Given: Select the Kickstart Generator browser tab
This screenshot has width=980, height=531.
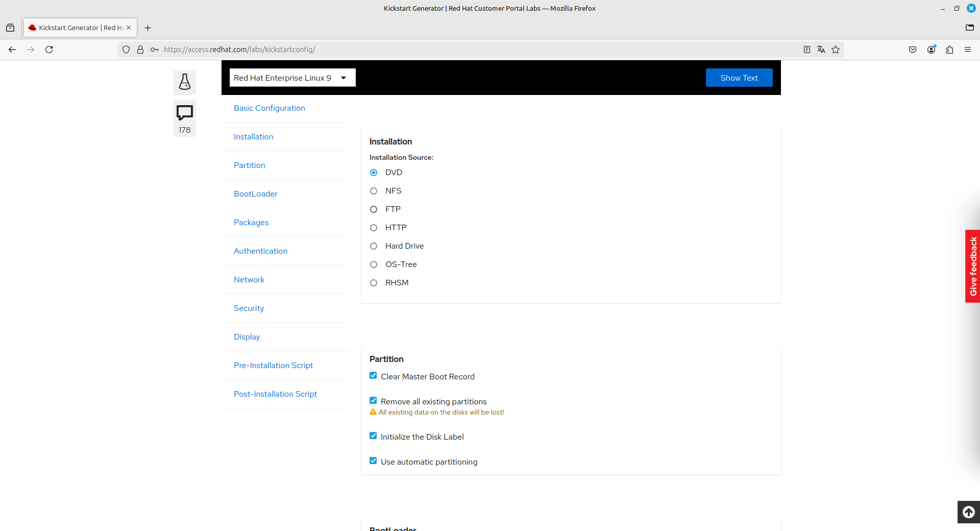Looking at the screenshot, I should [80, 28].
